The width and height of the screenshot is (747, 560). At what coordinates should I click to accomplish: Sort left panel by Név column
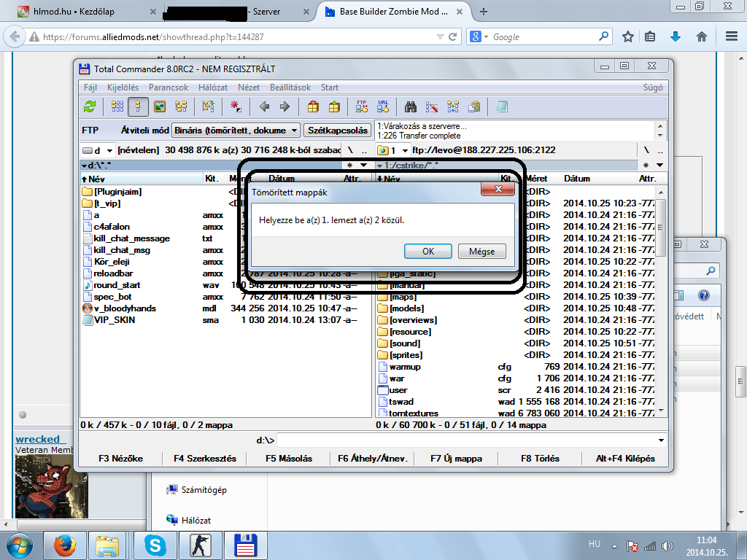tap(142, 179)
